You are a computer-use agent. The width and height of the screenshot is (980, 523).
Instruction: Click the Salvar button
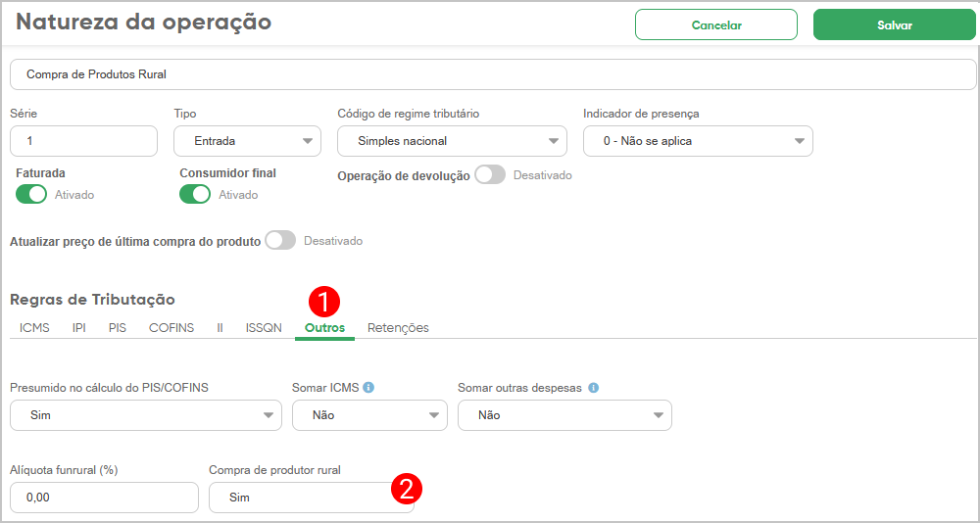pos(895,25)
